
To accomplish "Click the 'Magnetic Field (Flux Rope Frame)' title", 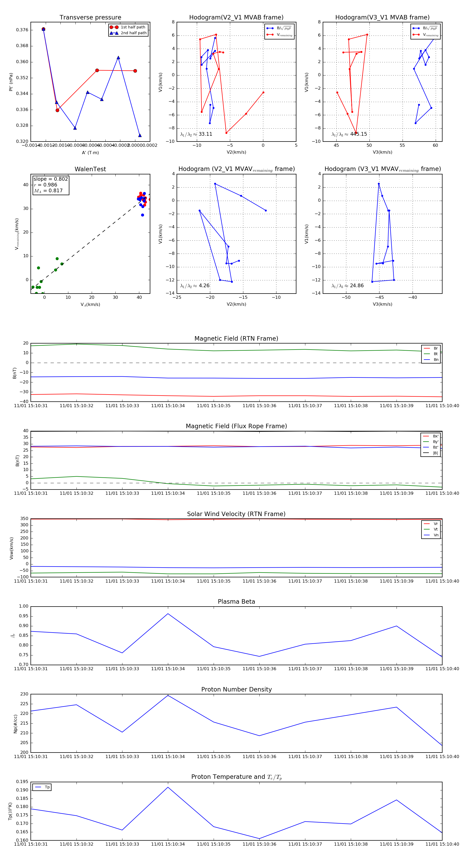I will click(236, 426).
